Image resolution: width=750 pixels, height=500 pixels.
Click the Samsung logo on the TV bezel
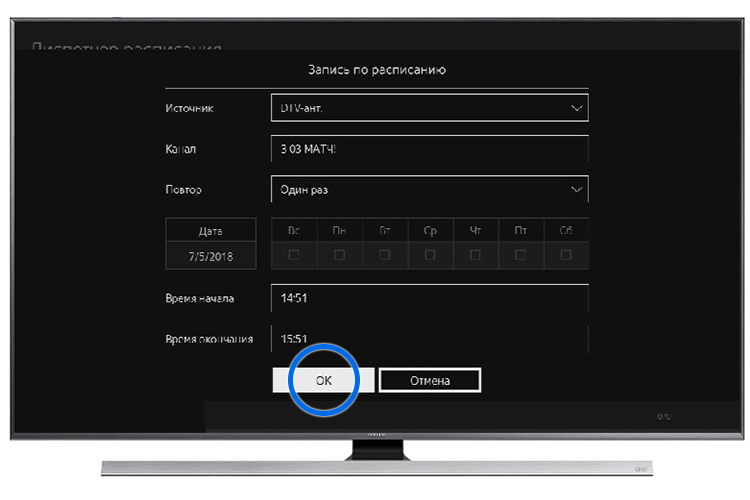coord(375,433)
